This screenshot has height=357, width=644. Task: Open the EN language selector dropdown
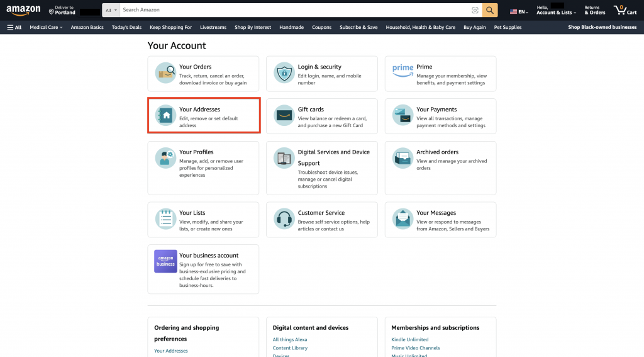(x=519, y=11)
